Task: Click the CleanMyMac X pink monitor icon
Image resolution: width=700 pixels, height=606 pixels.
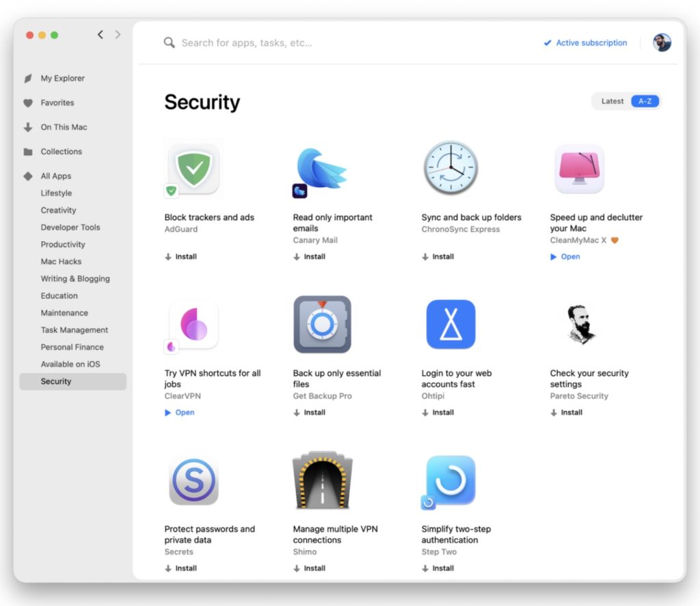Action: [579, 169]
